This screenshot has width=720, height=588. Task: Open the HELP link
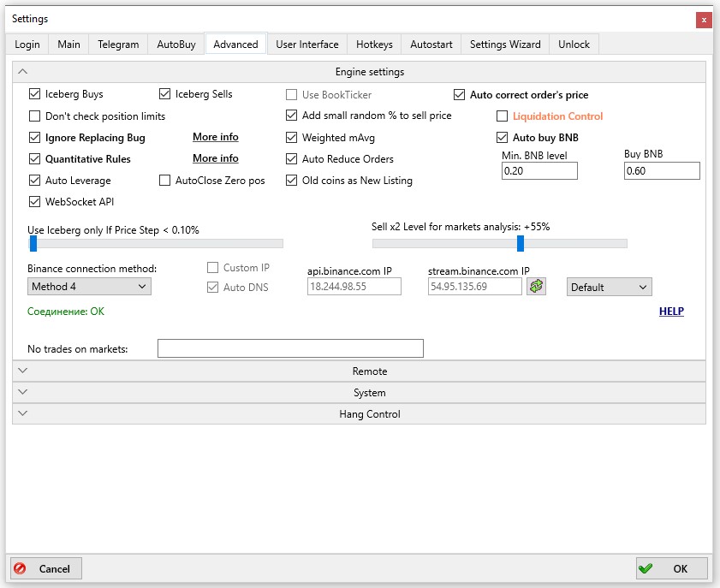(x=671, y=312)
